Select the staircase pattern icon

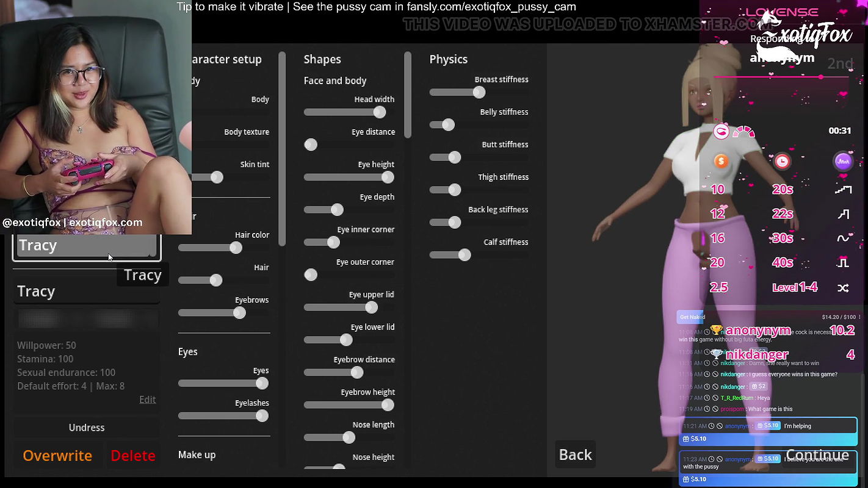[843, 190]
